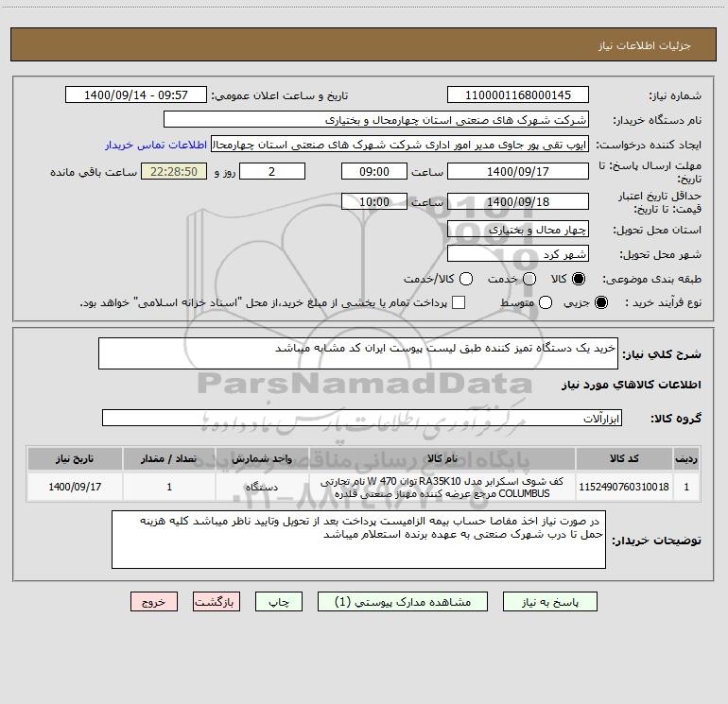
Task: Click the چاپ print button
Action: click(279, 602)
